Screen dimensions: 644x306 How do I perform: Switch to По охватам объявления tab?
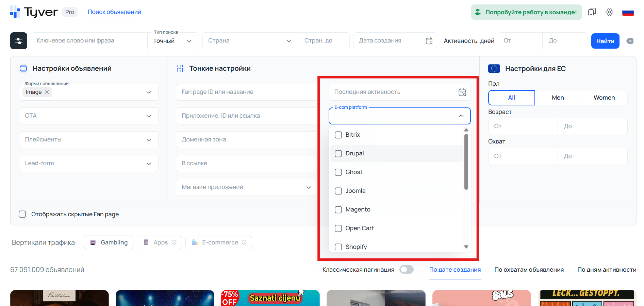point(529,269)
